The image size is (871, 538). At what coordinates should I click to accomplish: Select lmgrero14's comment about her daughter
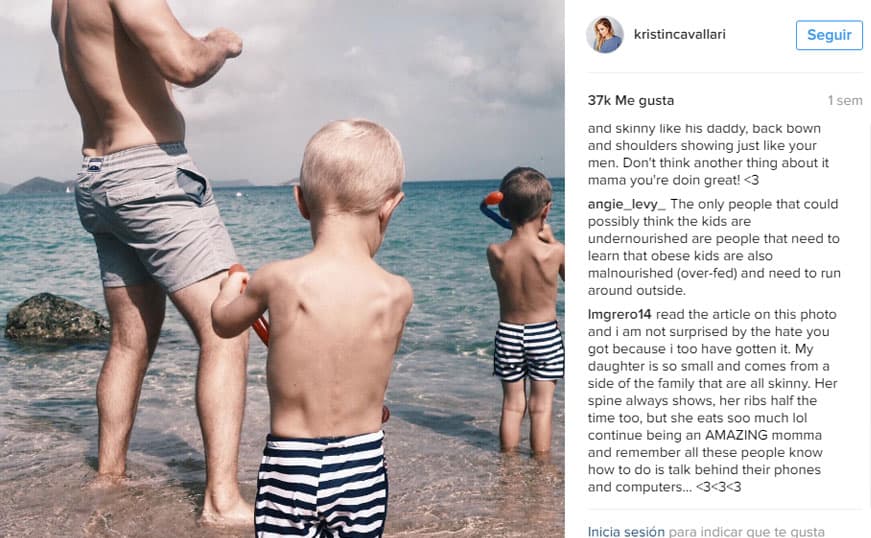click(x=713, y=400)
